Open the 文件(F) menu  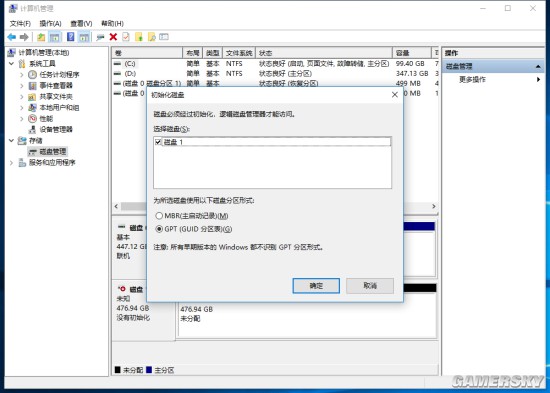[x=20, y=24]
